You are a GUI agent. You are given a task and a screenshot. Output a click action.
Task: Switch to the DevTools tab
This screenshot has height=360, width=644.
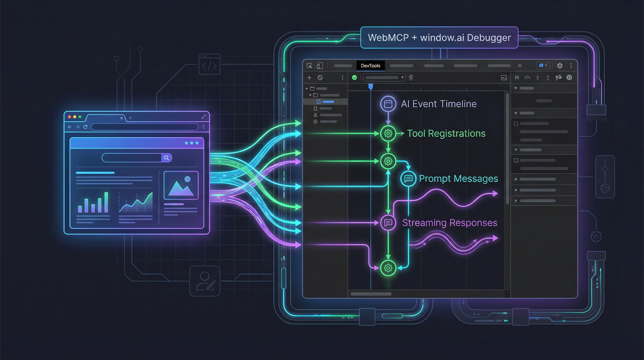click(x=370, y=66)
